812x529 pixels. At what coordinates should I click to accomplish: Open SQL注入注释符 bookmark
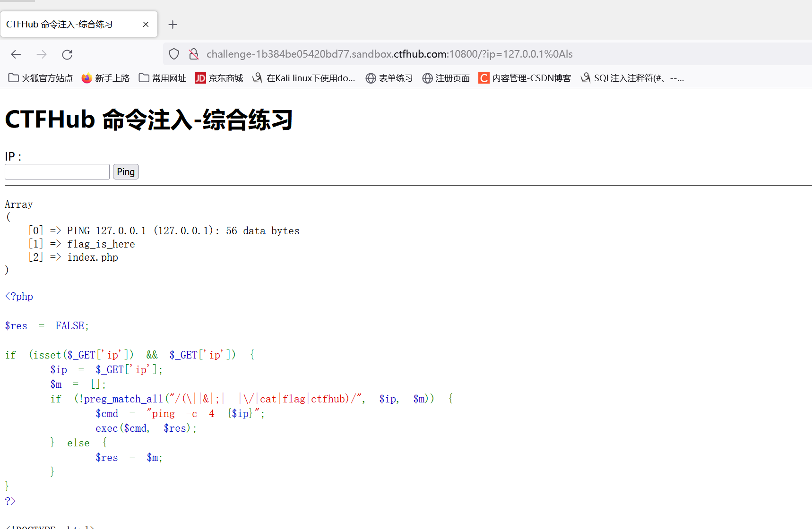pos(632,78)
